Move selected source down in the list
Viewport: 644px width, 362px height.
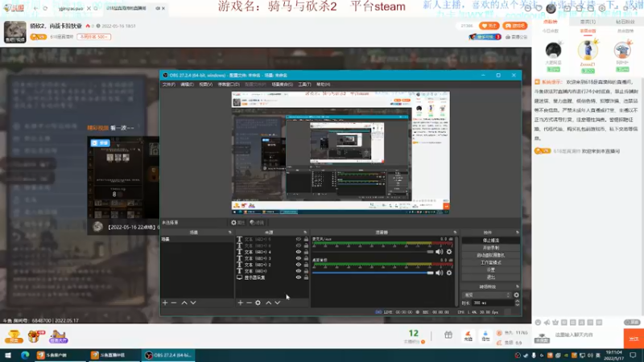pyautogui.click(x=277, y=303)
